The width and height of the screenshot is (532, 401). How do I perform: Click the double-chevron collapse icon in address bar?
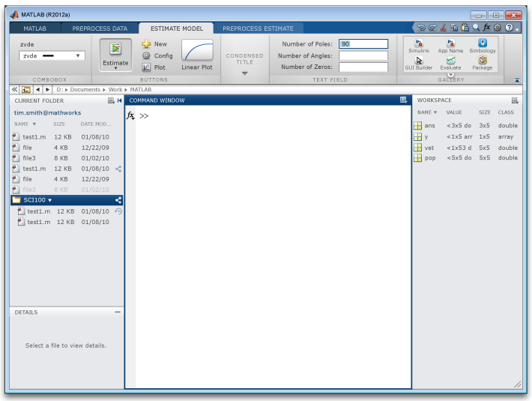(x=14, y=89)
